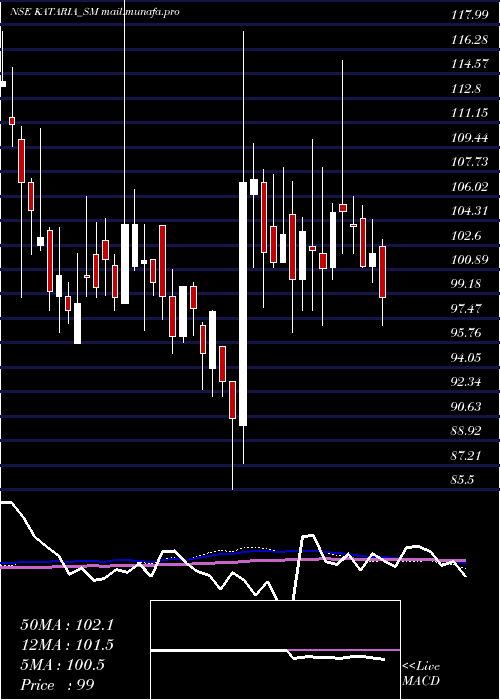Click the 114.57 price axis label
This screenshot has height=700, width=500.
click(470, 64)
